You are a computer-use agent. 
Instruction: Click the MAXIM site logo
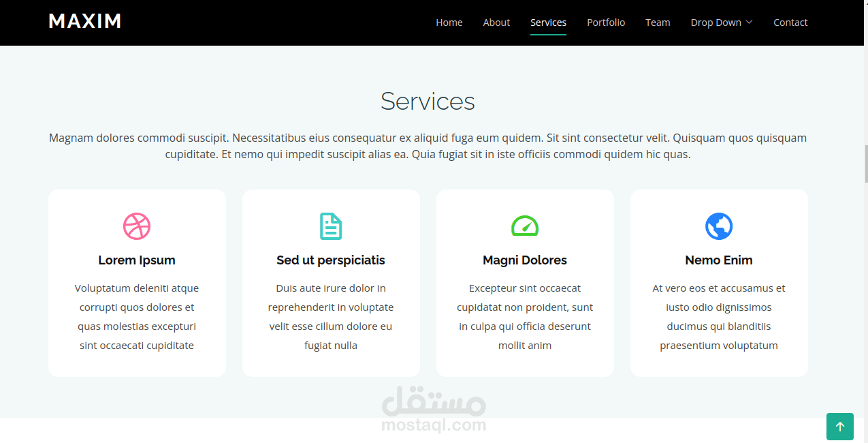click(85, 22)
